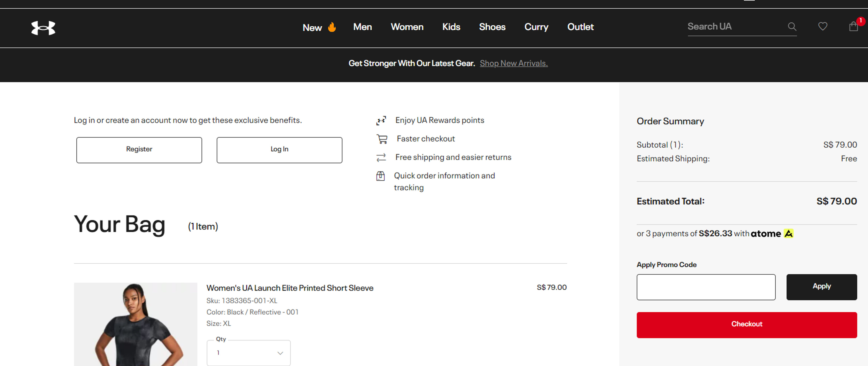This screenshot has height=366, width=868.
Task: Click the Estimated Total S$ 79.00 value
Action: 836,201
